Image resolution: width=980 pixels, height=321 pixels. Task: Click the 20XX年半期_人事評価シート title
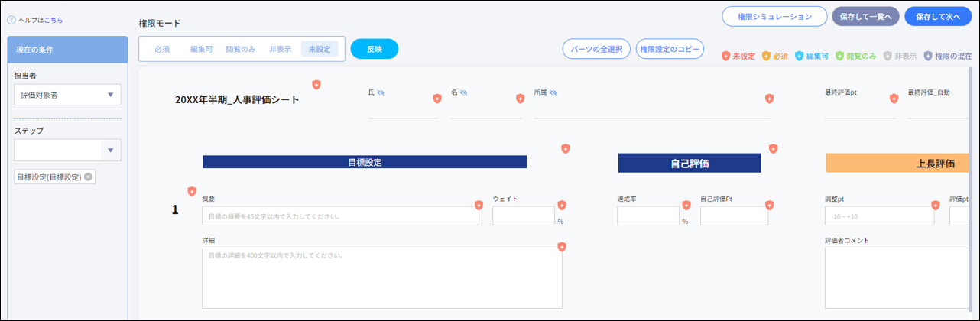[x=237, y=99]
